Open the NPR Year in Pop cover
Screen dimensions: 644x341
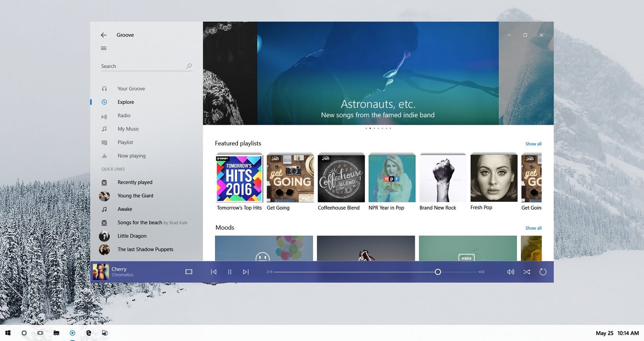(392, 178)
